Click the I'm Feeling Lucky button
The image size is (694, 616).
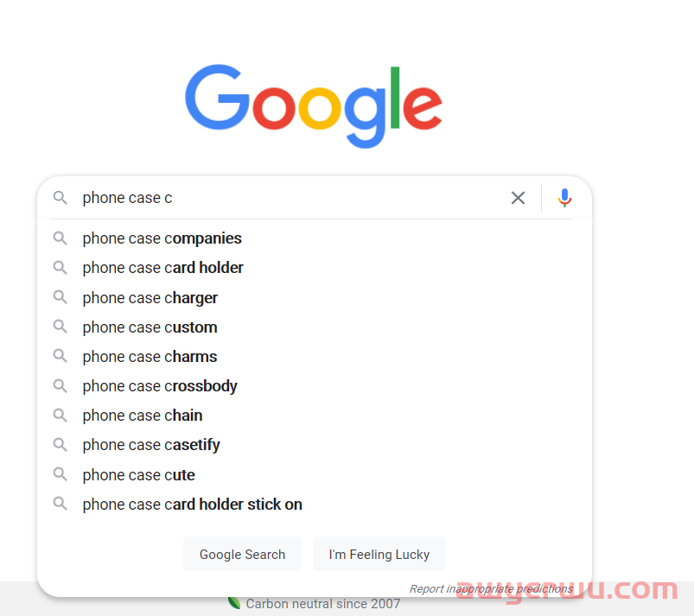tap(379, 554)
